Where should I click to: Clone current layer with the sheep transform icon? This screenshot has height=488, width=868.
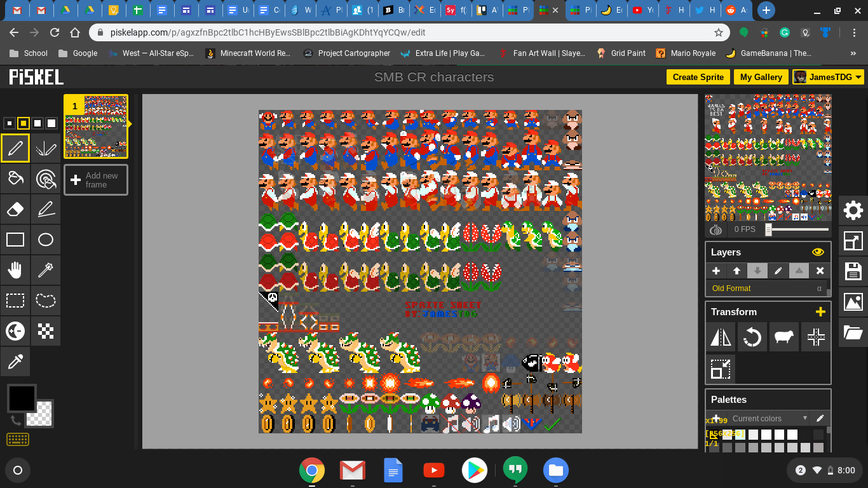pos(784,337)
